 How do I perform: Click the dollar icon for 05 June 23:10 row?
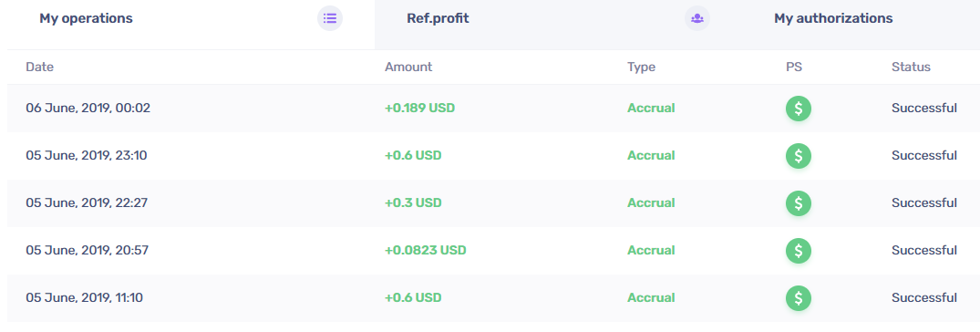[798, 156]
